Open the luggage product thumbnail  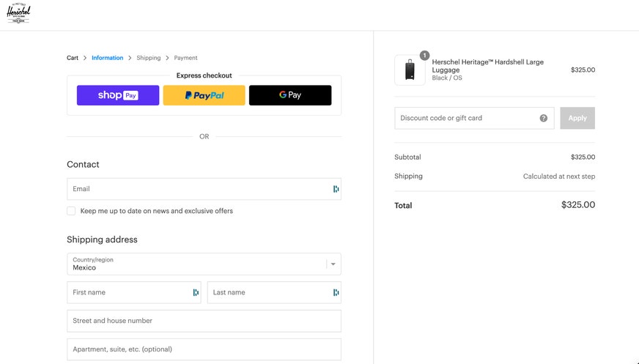[x=410, y=70]
